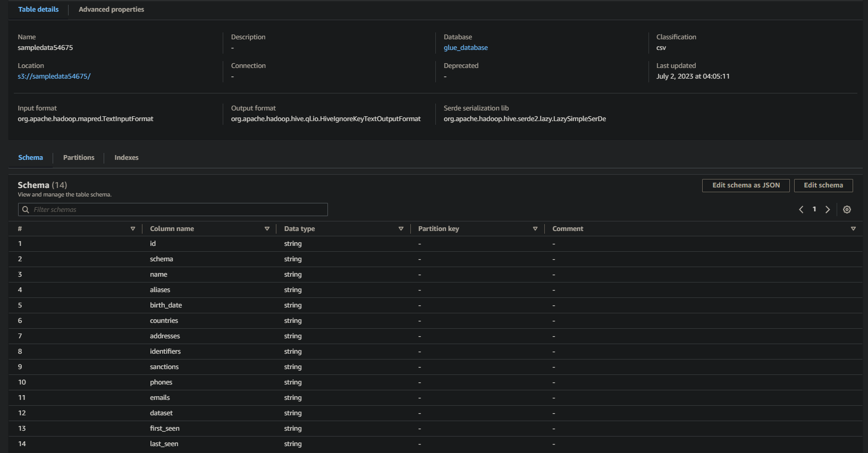Image resolution: width=868 pixels, height=453 pixels.
Task: Open the Partitions tab
Action: pyautogui.click(x=79, y=158)
